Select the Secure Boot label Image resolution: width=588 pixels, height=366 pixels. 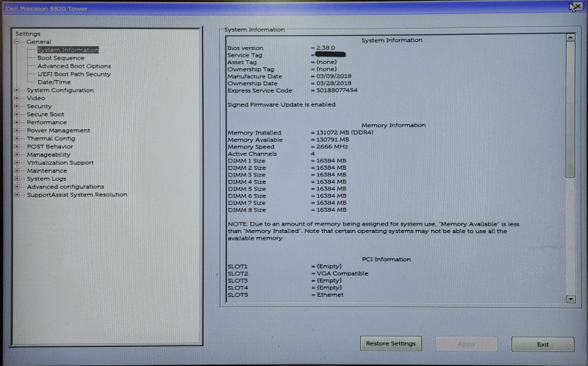[x=46, y=115]
